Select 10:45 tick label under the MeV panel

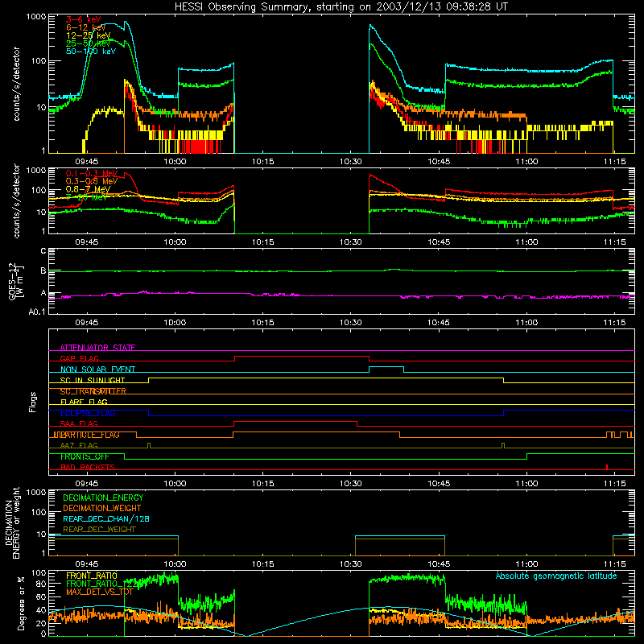tap(439, 242)
